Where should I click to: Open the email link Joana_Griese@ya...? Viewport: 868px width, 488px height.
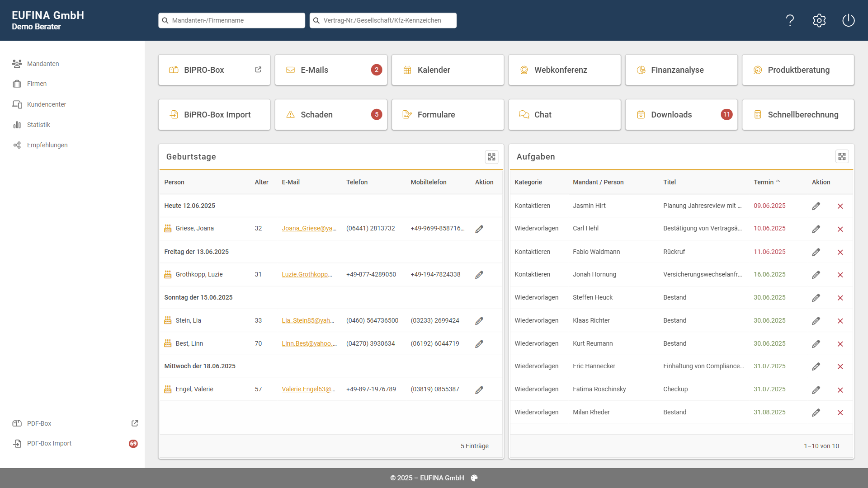(x=309, y=228)
